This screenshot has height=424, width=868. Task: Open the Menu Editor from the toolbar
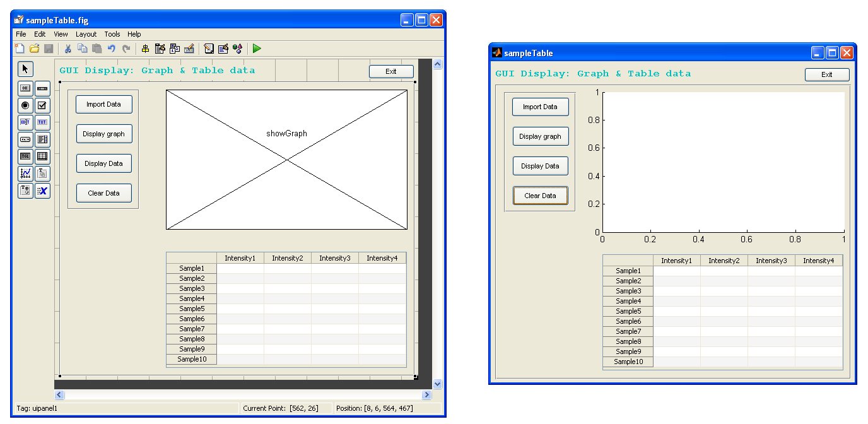[x=160, y=48]
